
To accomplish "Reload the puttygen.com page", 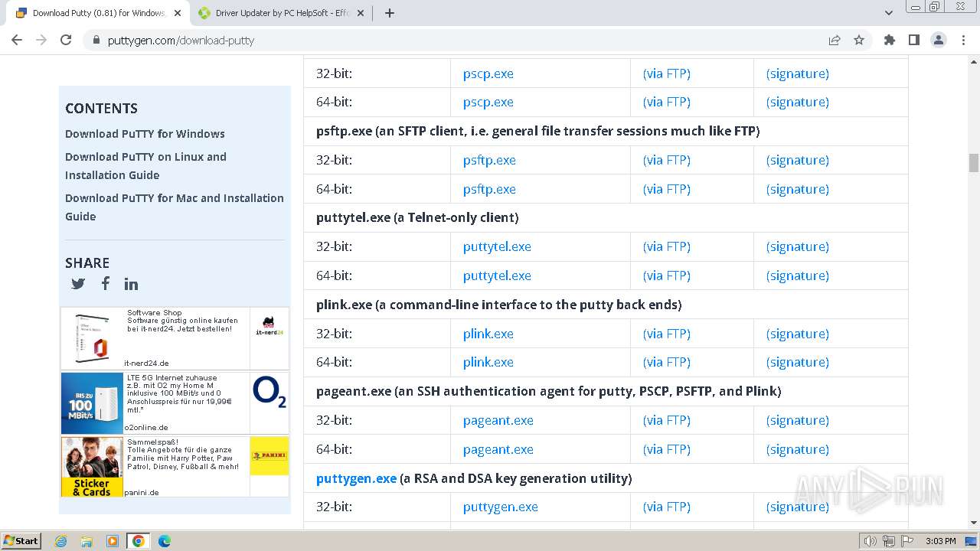I will [66, 40].
